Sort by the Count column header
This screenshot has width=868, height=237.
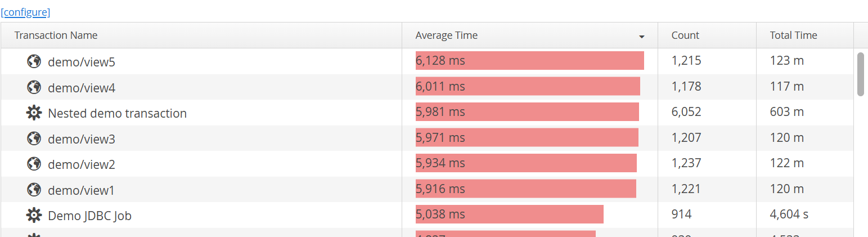(x=685, y=35)
